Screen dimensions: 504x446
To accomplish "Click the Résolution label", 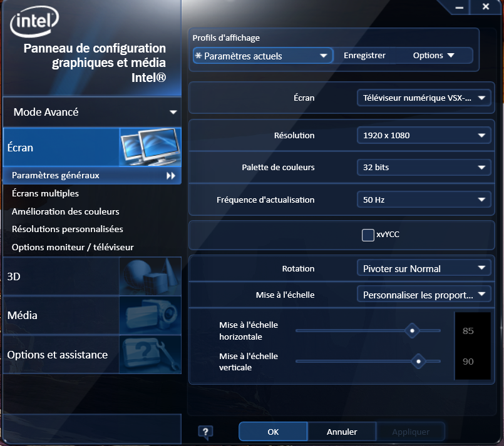I will pyautogui.click(x=294, y=136).
